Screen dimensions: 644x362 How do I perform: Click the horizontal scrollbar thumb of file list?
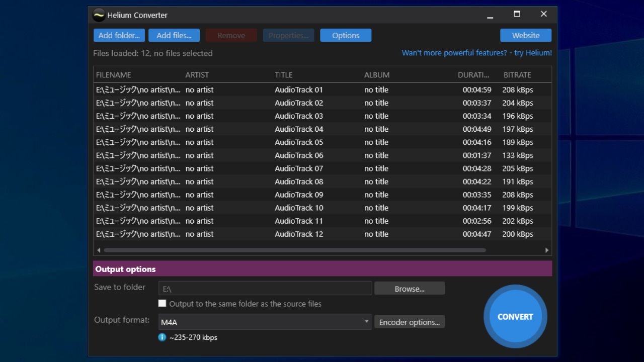(x=295, y=250)
